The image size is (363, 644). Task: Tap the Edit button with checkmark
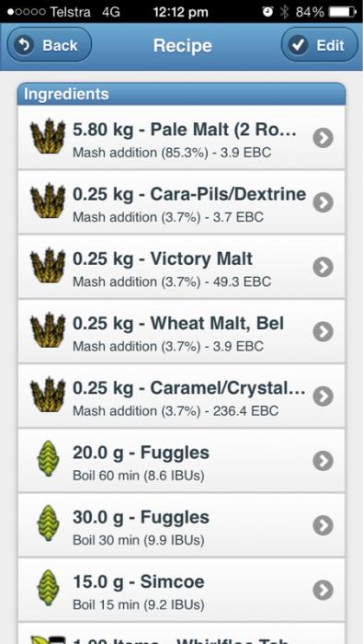[x=319, y=45]
